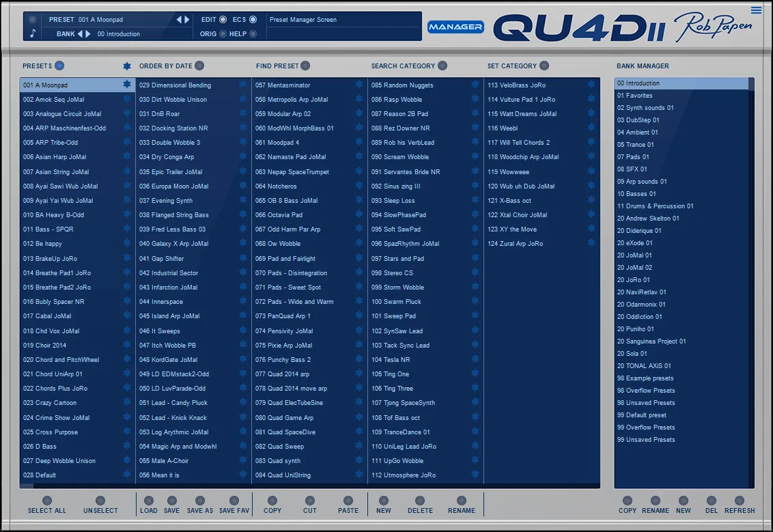Open bank 20 Sanguinea Project 01
This screenshot has width=773, height=532.
click(681, 341)
